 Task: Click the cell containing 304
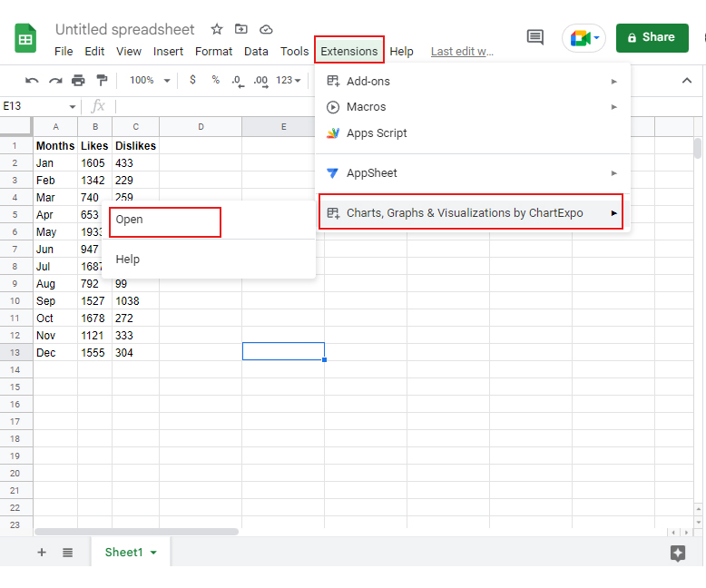coord(135,353)
